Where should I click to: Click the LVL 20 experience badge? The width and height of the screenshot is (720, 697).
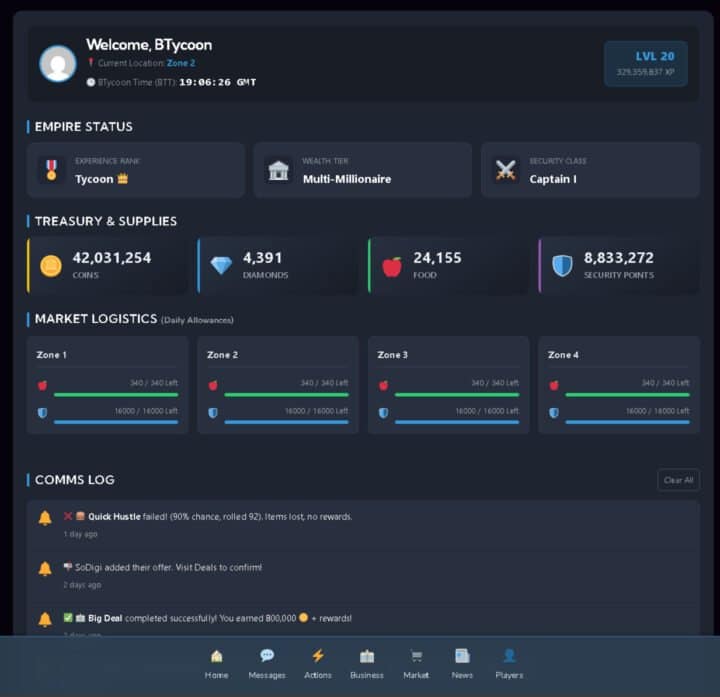click(645, 63)
